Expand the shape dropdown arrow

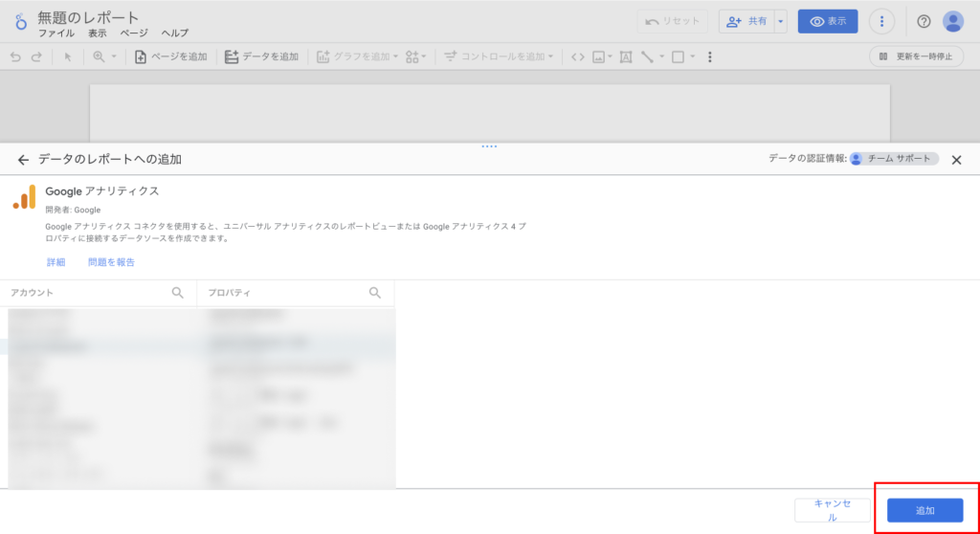point(693,56)
